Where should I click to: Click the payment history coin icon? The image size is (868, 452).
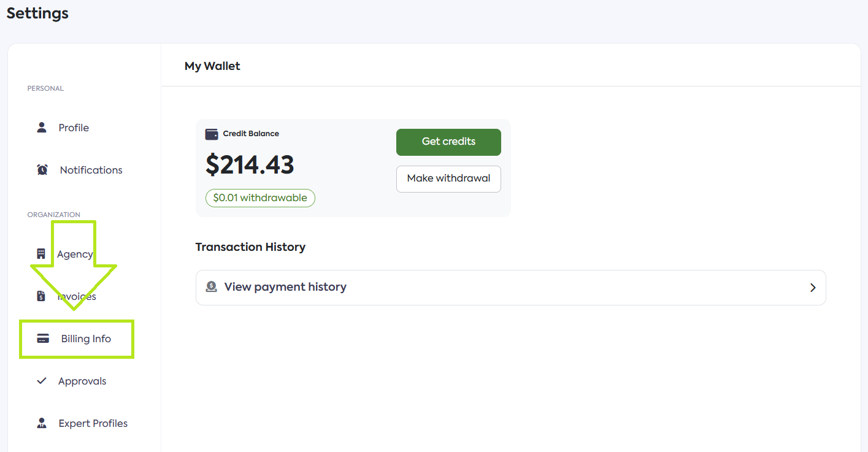pyautogui.click(x=212, y=286)
